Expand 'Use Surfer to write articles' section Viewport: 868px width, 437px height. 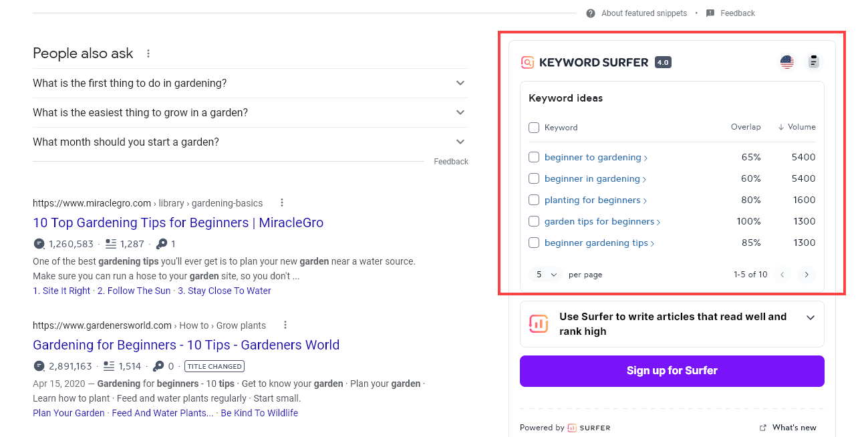(x=810, y=317)
